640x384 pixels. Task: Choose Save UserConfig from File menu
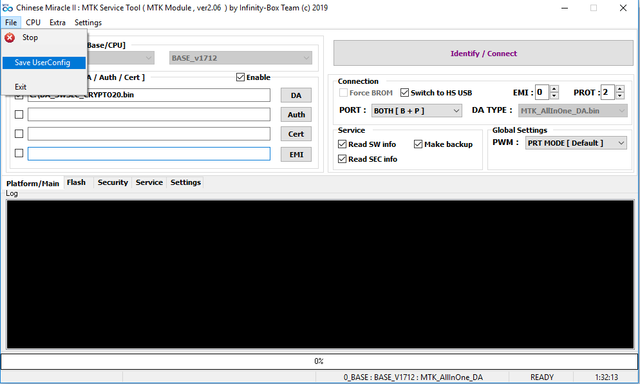pyautogui.click(x=44, y=62)
